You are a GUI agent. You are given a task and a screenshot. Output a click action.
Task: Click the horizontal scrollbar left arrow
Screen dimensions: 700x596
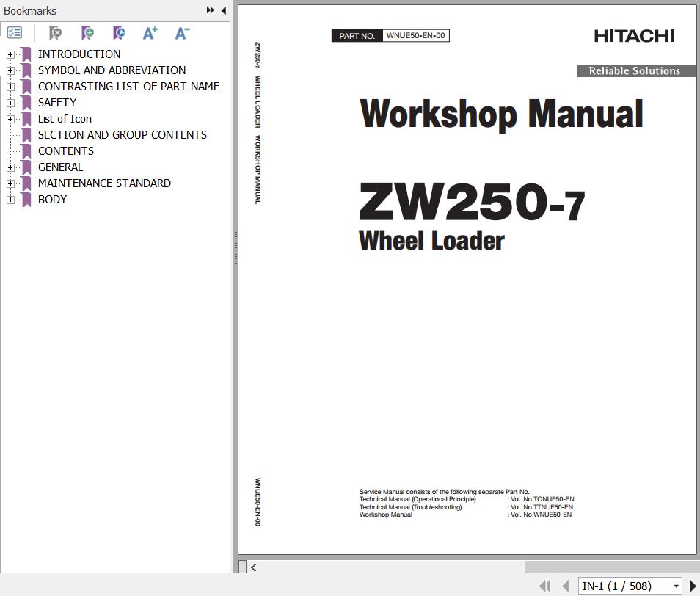click(253, 567)
